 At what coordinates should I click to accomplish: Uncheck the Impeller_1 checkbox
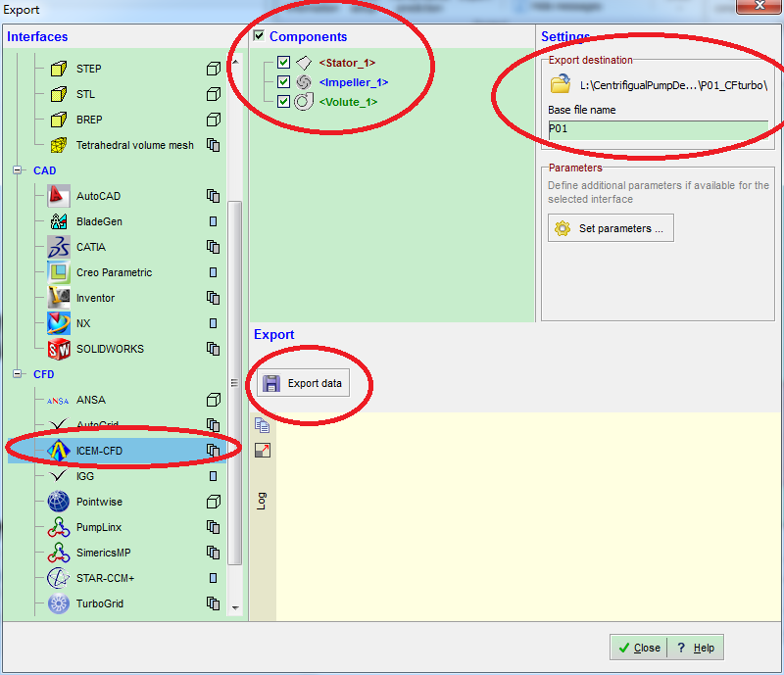284,81
